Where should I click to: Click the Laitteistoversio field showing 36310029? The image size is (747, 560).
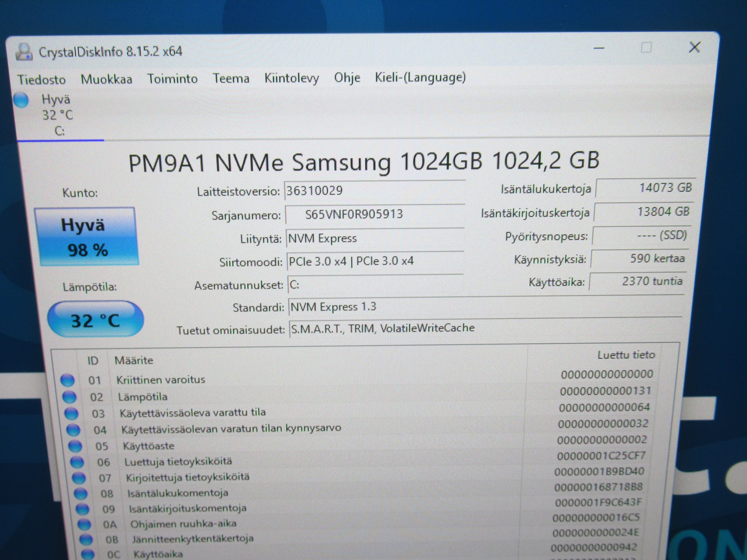[x=375, y=191]
